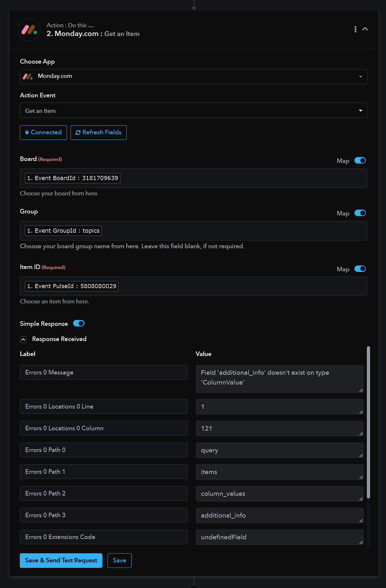Image resolution: width=386 pixels, height=588 pixels.
Task: Collapse the Response Received section
Action: (x=23, y=339)
